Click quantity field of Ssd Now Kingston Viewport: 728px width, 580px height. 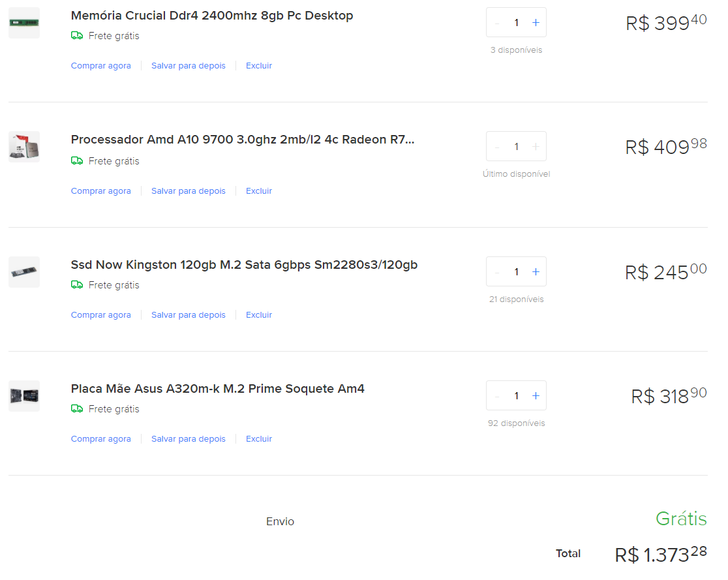[516, 271]
